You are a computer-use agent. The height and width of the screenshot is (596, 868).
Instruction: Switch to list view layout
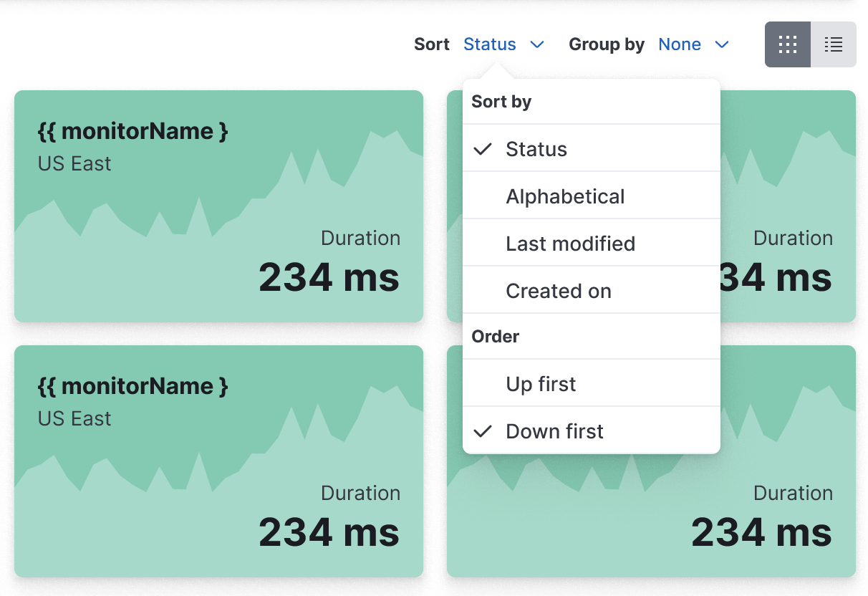tap(833, 44)
